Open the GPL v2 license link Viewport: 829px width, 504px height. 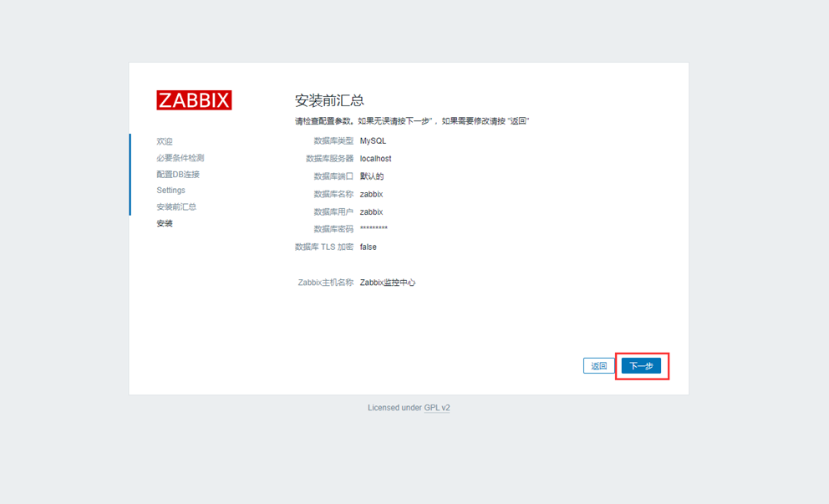point(437,408)
